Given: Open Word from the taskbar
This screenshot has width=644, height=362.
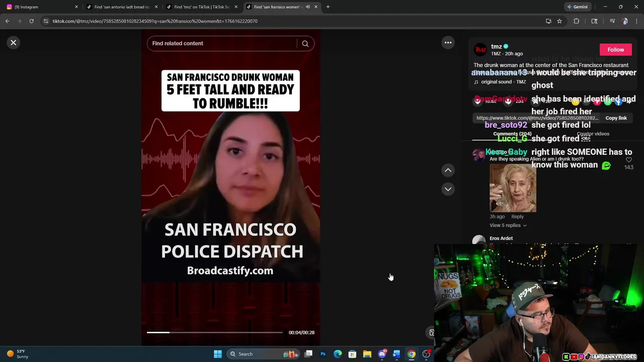Looking at the screenshot, I should tap(396, 354).
